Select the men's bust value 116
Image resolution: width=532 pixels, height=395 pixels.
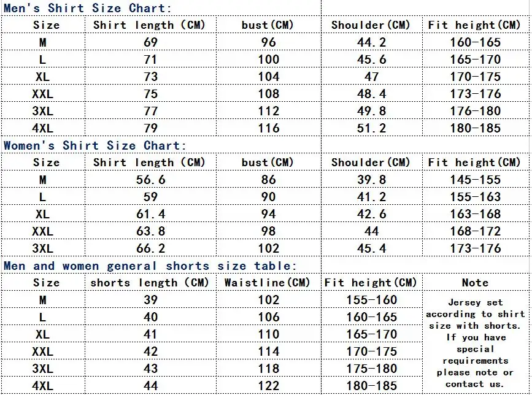(x=269, y=128)
